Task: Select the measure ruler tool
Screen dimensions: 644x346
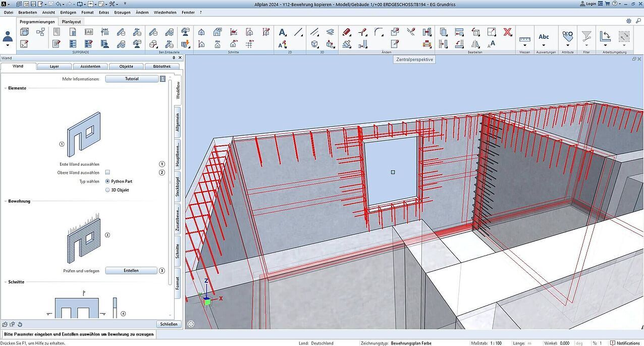Action: (x=525, y=38)
